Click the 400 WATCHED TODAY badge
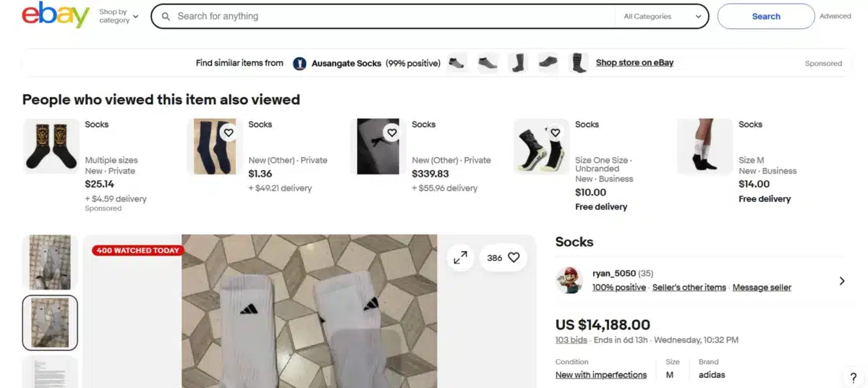The image size is (868, 388). 138,250
